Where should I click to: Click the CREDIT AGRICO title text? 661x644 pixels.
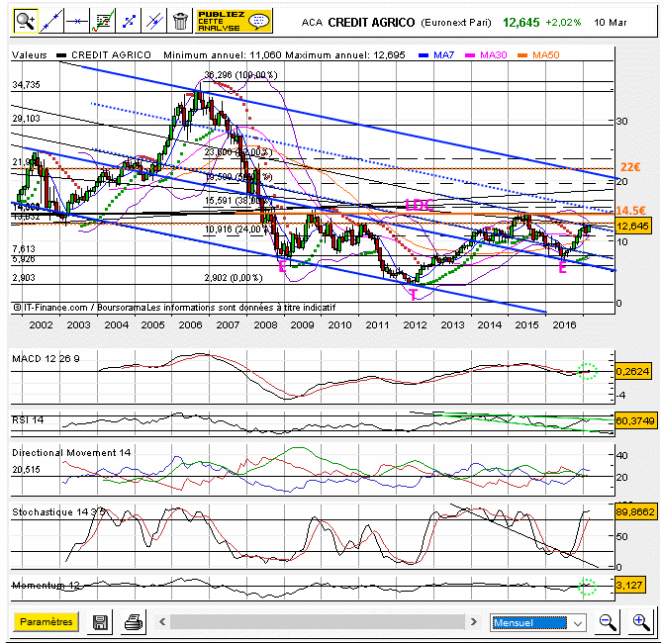tap(371, 23)
